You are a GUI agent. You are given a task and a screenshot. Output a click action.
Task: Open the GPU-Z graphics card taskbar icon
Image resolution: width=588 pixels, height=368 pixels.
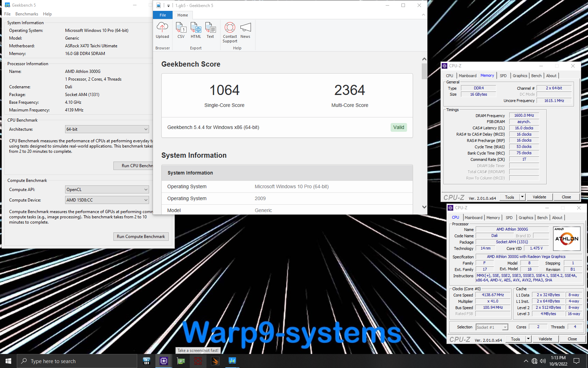point(181,361)
